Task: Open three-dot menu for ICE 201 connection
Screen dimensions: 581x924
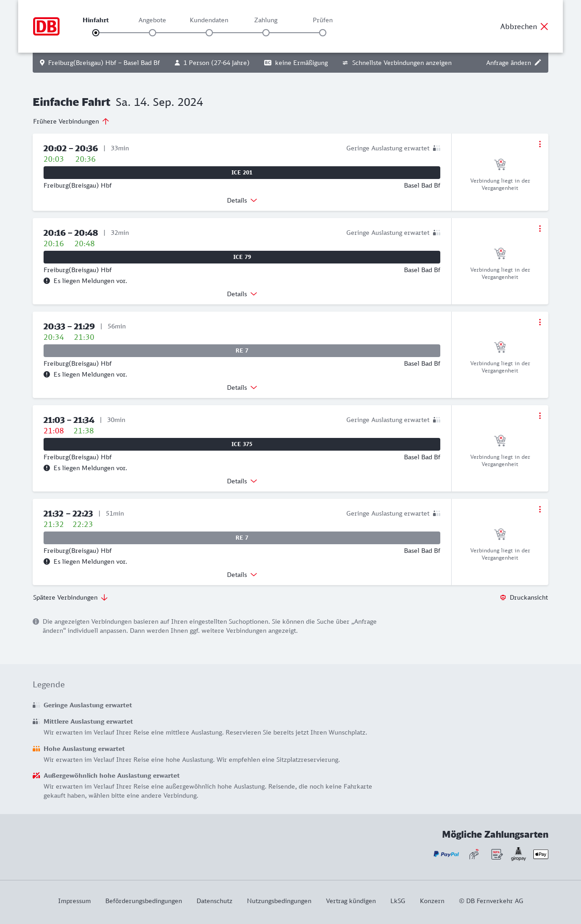Action: 540,144
